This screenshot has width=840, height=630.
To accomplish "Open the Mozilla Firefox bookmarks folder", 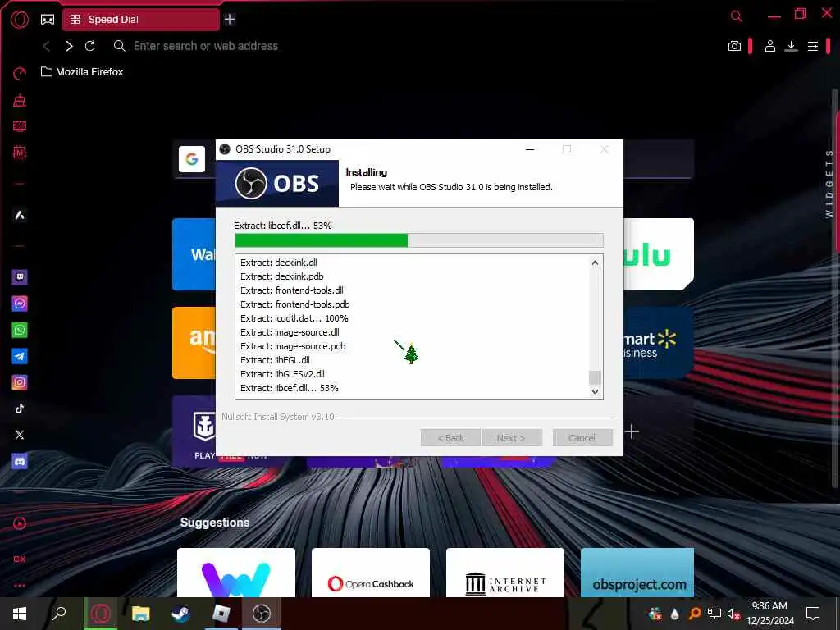I will (82, 72).
